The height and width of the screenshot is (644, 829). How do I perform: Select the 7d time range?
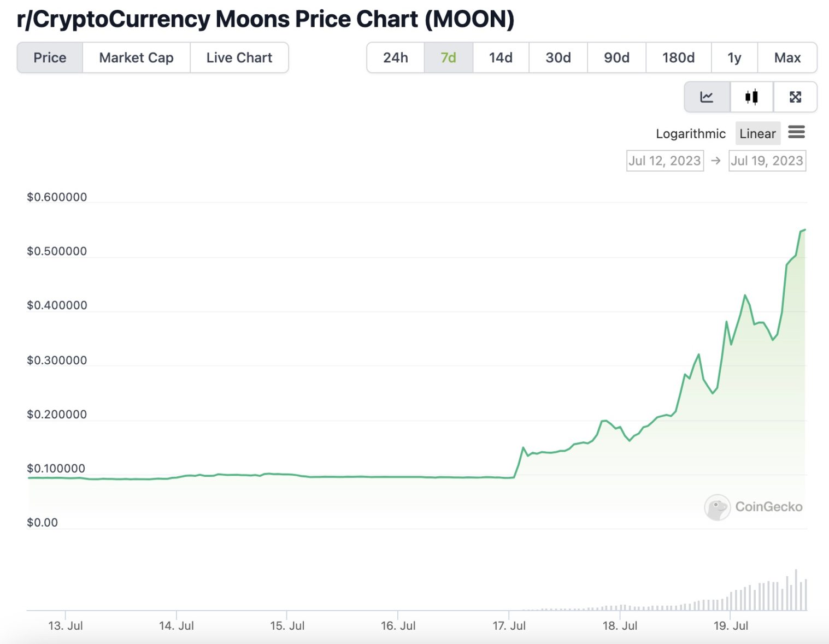(x=448, y=57)
